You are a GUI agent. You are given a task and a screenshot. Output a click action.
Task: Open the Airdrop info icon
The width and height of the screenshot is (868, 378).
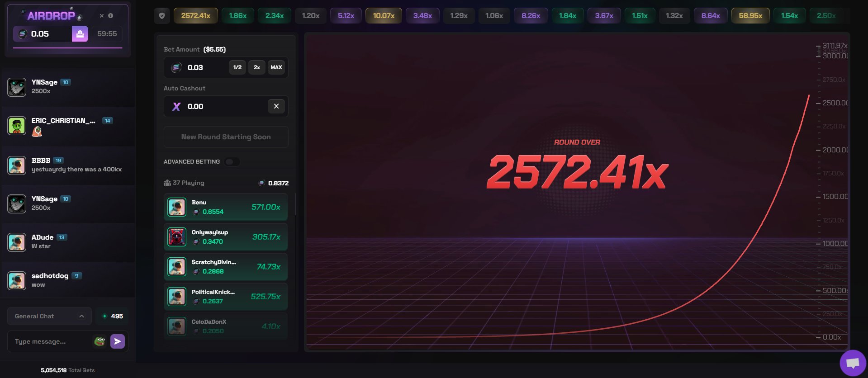tap(110, 16)
